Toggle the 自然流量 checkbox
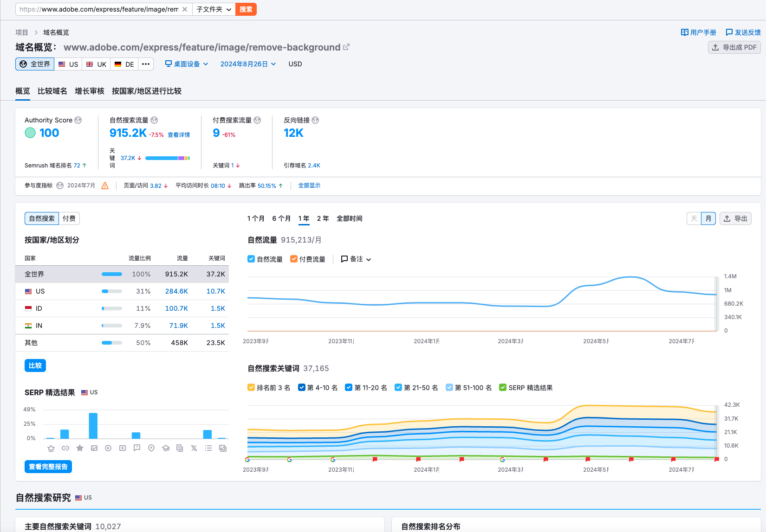The width and height of the screenshot is (766, 532). coord(251,259)
